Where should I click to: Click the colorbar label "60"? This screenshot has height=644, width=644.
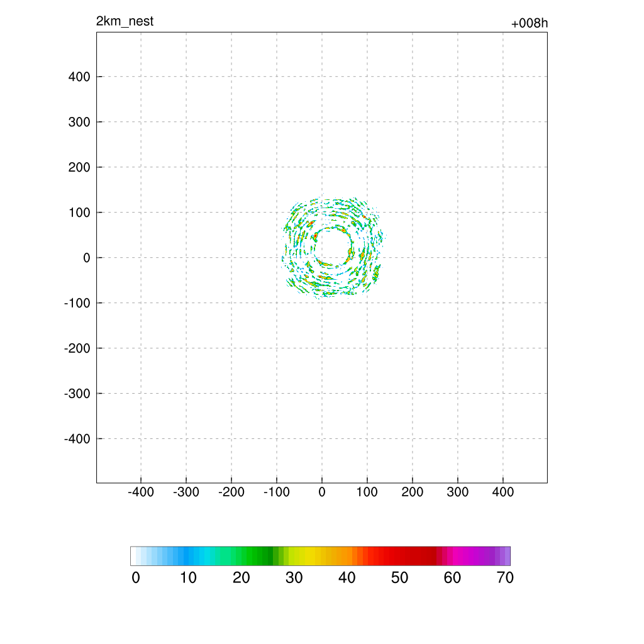452,578
